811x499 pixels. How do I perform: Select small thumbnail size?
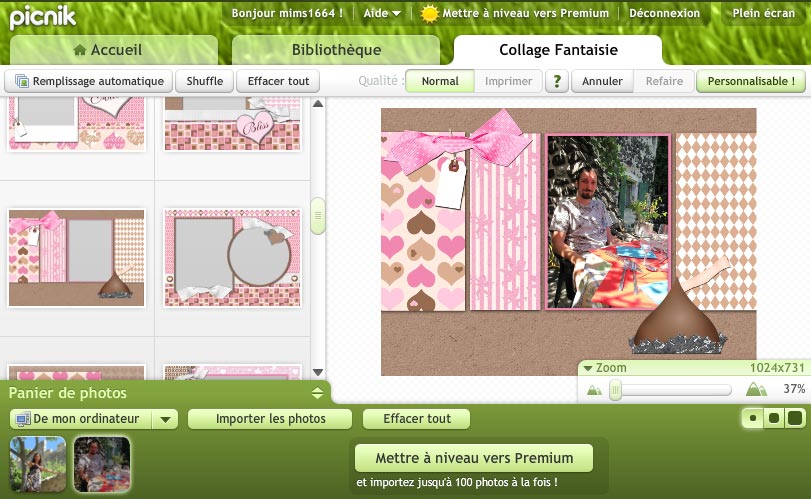pyautogui.click(x=753, y=418)
